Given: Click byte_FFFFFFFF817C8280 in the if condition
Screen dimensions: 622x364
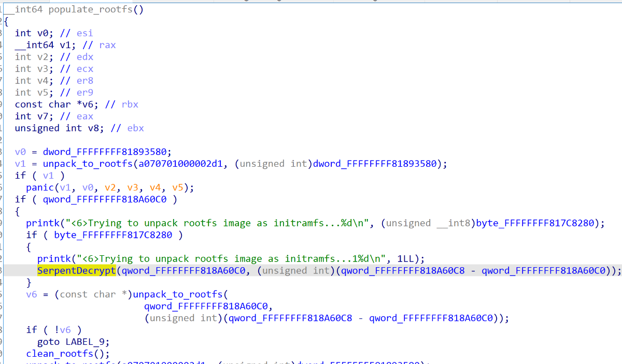Looking at the screenshot, I should (x=114, y=235).
